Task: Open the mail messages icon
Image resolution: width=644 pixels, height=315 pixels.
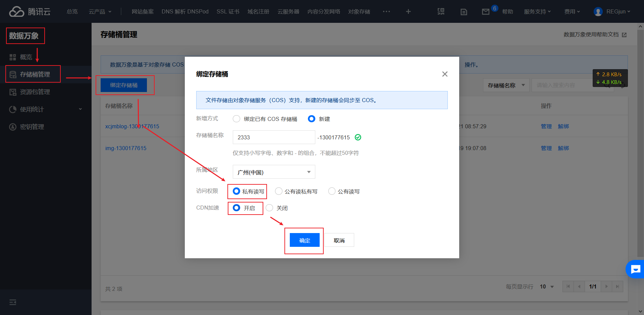Action: pos(486,12)
